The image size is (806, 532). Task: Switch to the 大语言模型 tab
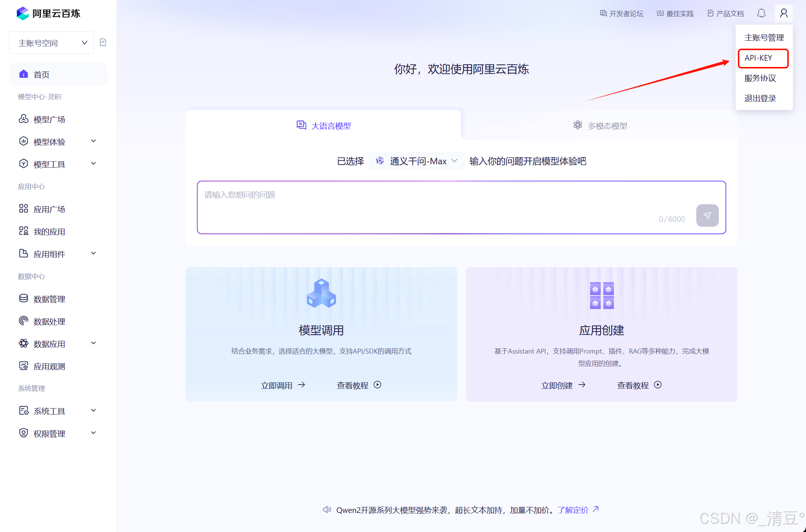(x=323, y=126)
